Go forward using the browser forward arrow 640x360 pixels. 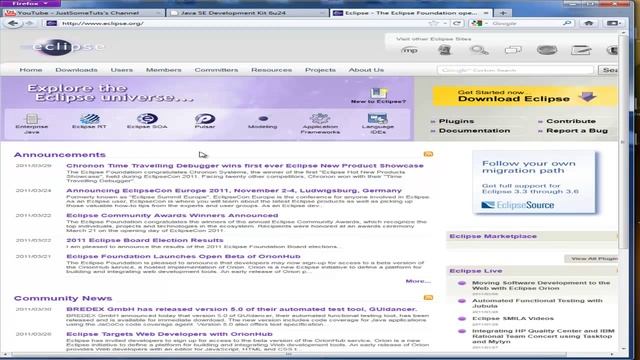point(29,23)
